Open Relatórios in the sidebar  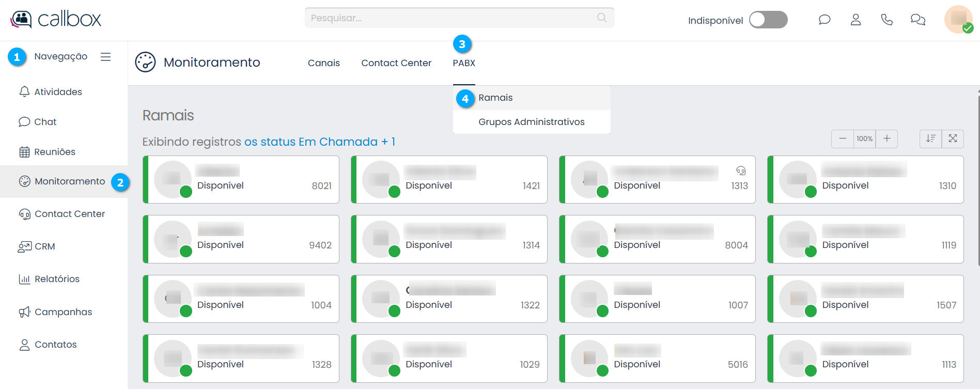point(57,279)
